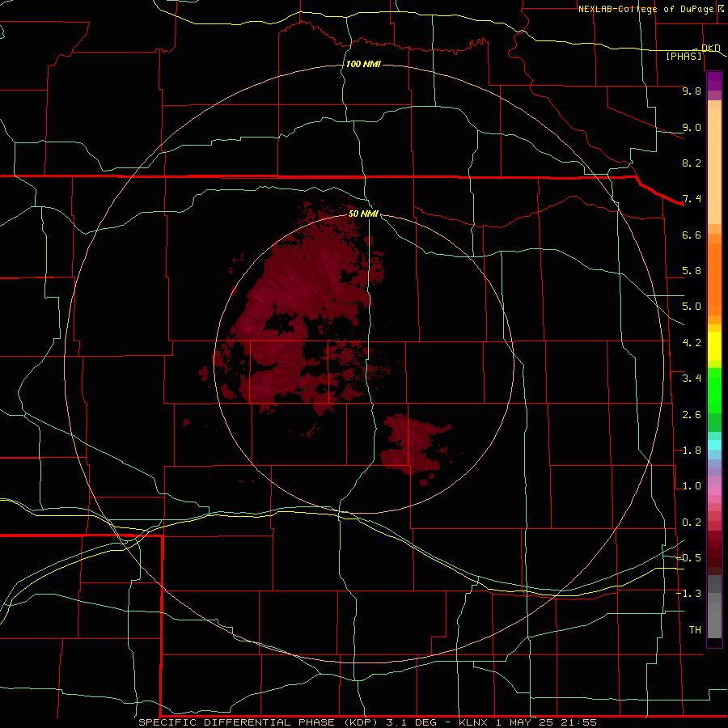
Task: Click the 100 NMI range ring label
Action: [363, 64]
